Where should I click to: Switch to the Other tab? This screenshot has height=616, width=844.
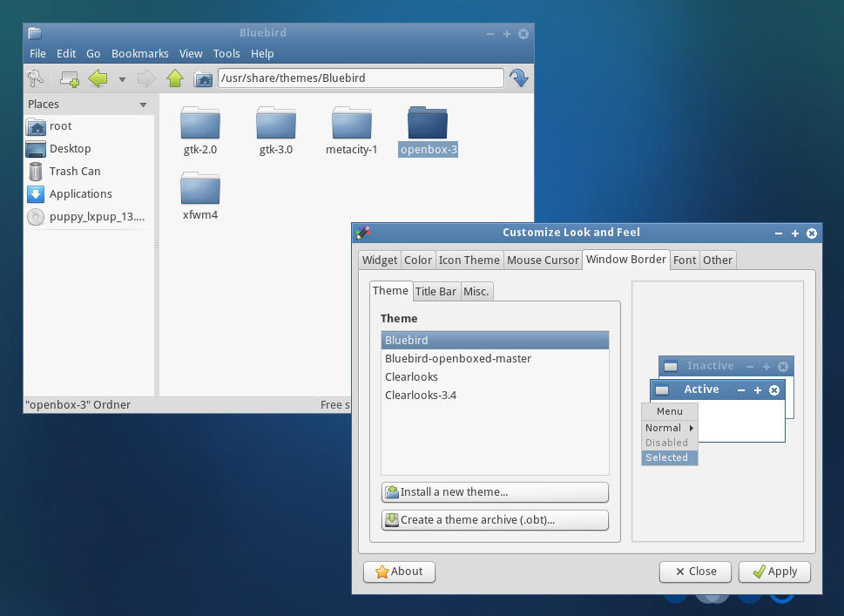click(718, 260)
